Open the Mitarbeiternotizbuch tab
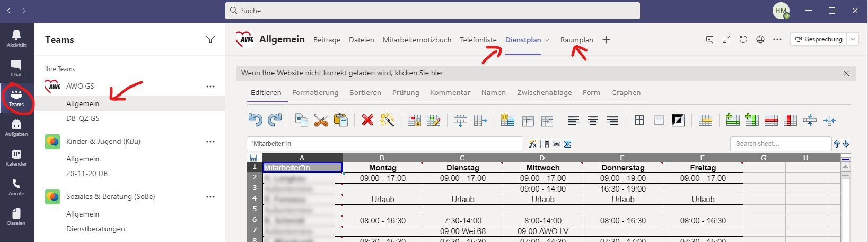Viewport: 868px width, 242px height. click(x=417, y=40)
